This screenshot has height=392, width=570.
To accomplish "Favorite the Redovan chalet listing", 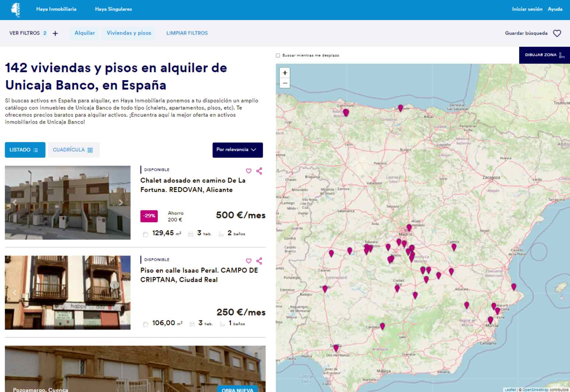I will [249, 171].
